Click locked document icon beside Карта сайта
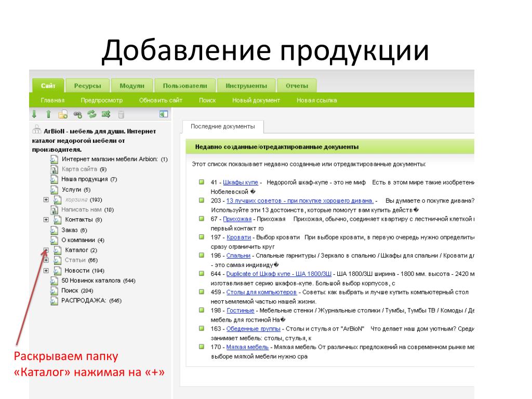 [54, 169]
